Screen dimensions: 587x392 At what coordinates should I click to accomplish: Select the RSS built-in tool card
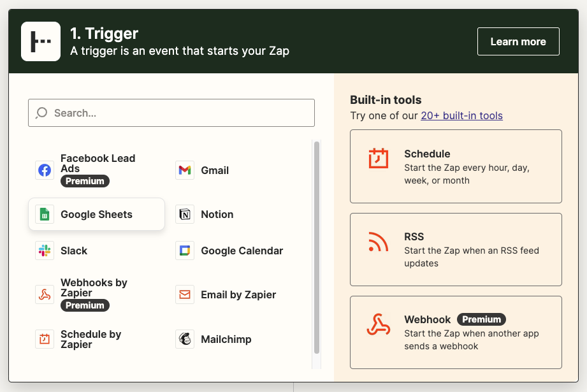coord(456,250)
